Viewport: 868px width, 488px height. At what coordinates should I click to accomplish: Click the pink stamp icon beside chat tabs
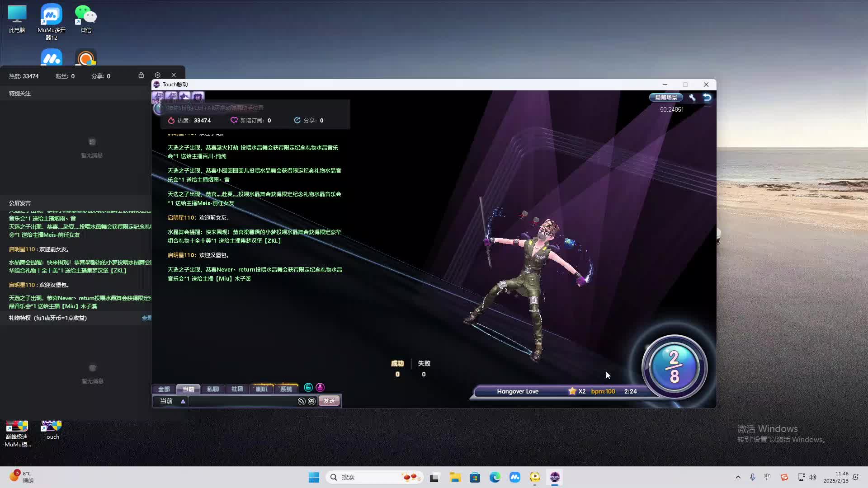320,388
